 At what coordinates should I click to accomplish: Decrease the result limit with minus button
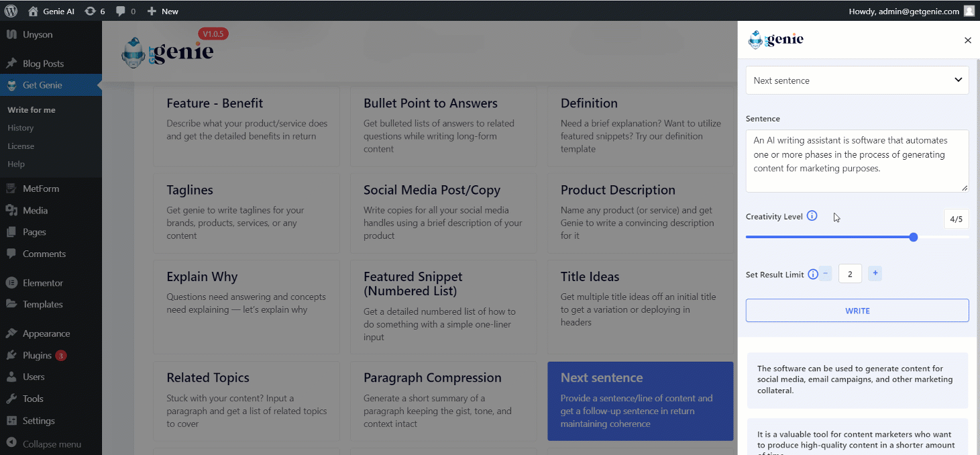pos(826,273)
